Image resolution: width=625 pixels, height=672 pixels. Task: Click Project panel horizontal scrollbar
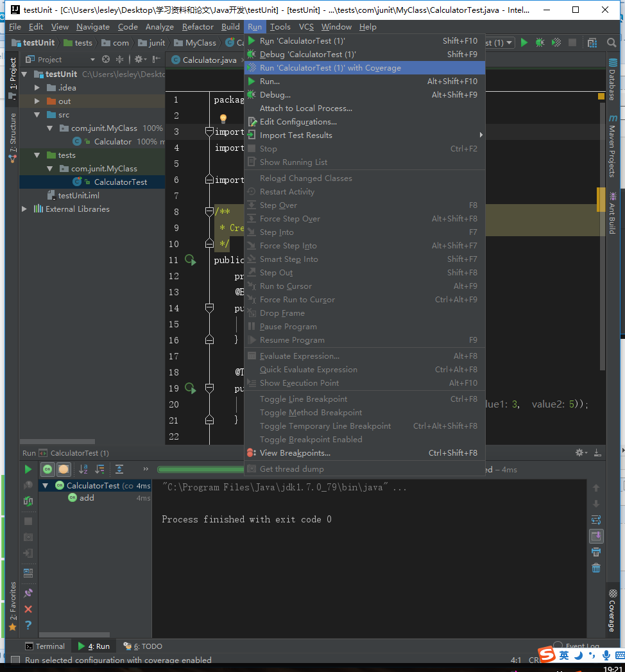(x=57, y=442)
